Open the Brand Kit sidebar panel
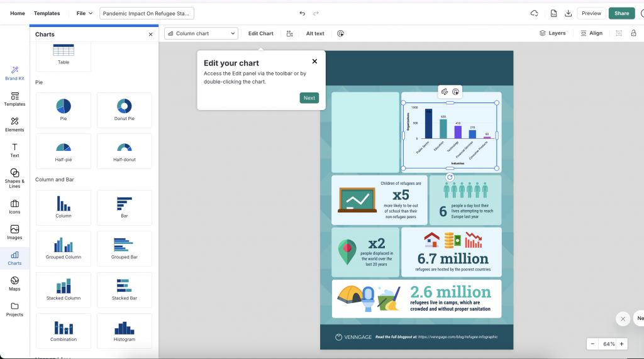 (14, 73)
